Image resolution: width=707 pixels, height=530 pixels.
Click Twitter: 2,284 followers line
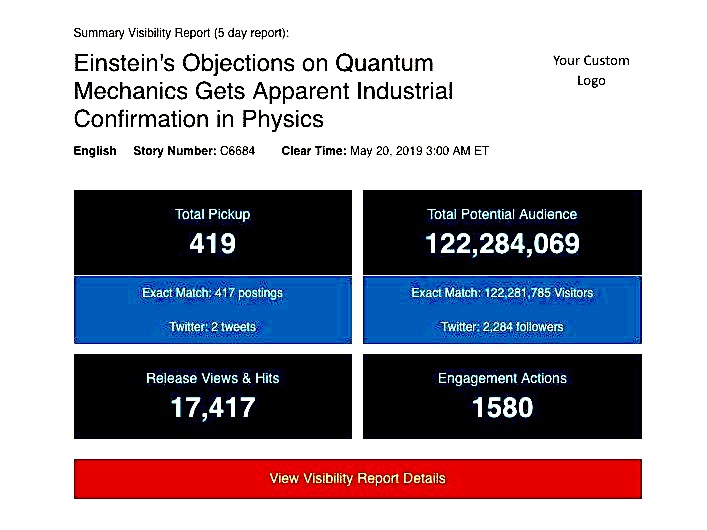tap(502, 327)
